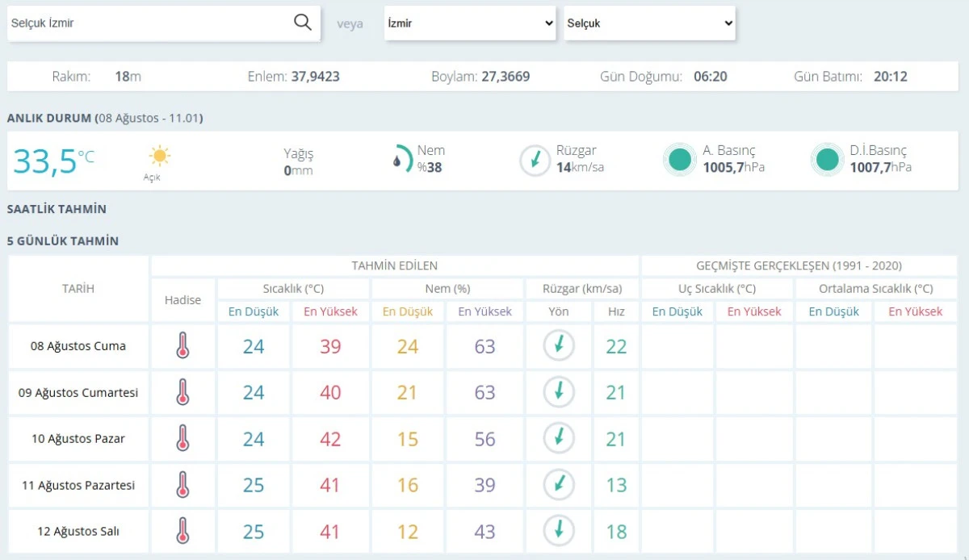Viewport: 969px width, 560px height.
Task: Click the wind 'Yön' subheader
Action: [558, 311]
